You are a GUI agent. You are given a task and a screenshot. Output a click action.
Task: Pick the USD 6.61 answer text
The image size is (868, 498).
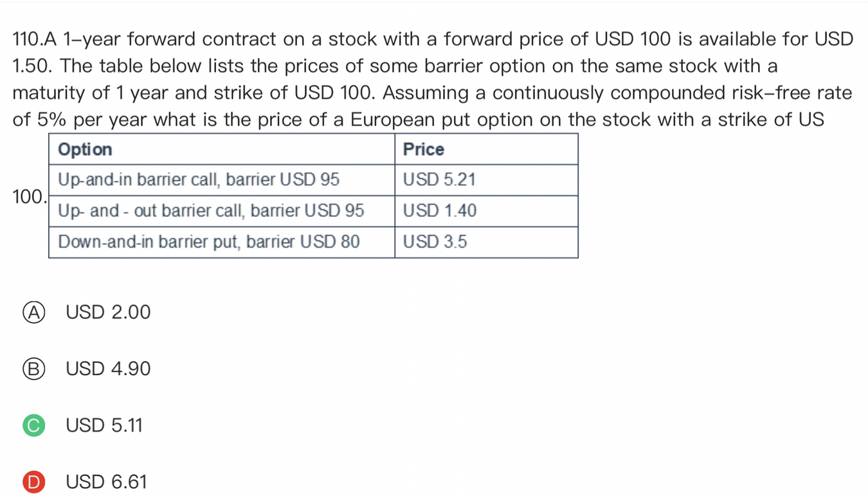tap(107, 483)
